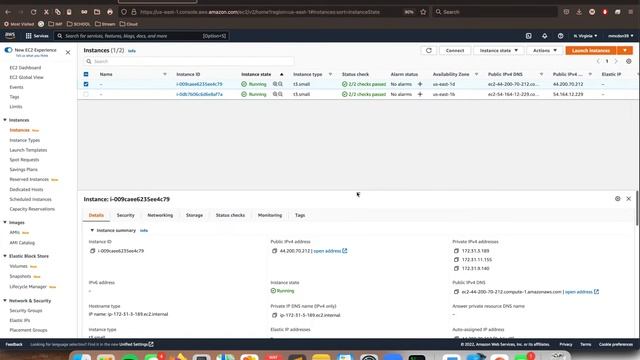640x360 pixels.
Task: Uncheck instance i-009caee6235ee4c79 checkbox
Action: point(86,84)
